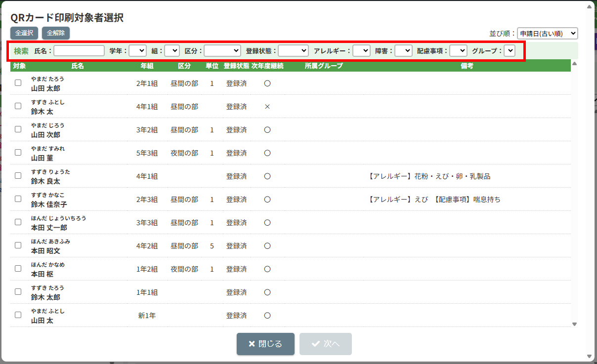Open the グループ filter dropdown
597x364 pixels.
[x=510, y=50]
